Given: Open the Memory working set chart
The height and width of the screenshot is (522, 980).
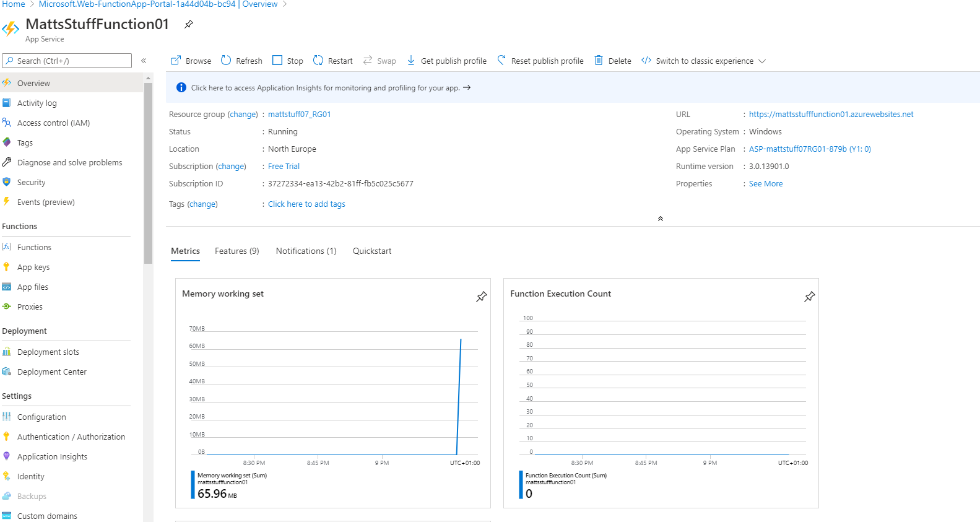Looking at the screenshot, I should tap(333, 393).
